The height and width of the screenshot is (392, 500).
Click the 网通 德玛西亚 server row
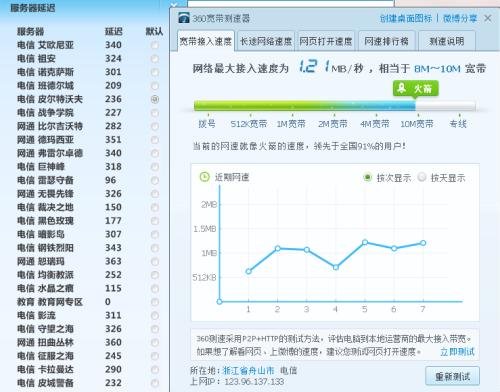coord(88,140)
